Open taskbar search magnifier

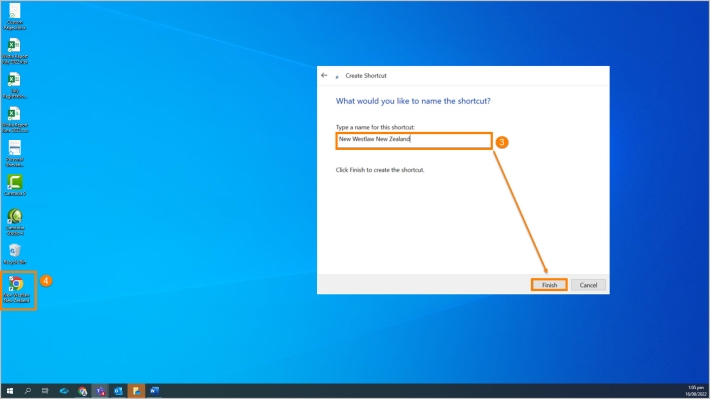click(x=28, y=391)
